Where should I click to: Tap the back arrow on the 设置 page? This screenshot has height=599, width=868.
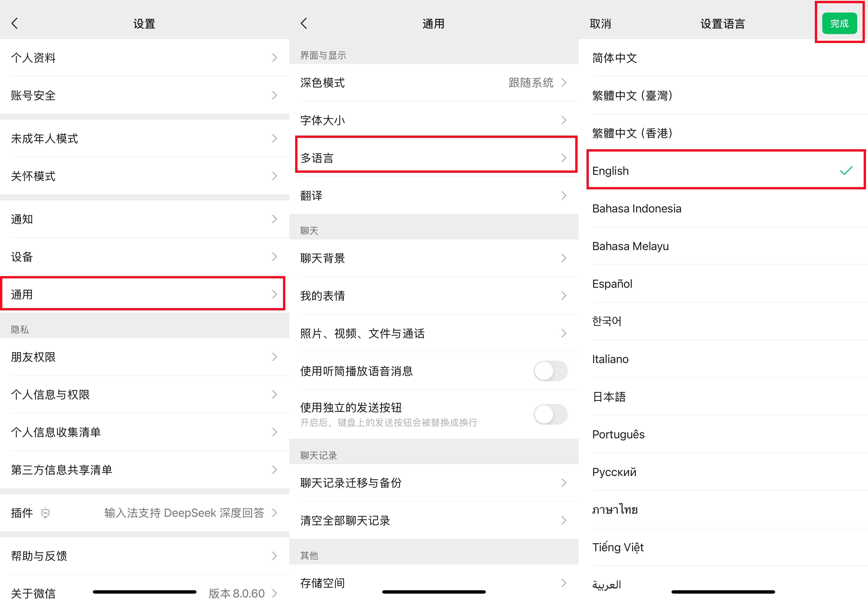[x=14, y=23]
